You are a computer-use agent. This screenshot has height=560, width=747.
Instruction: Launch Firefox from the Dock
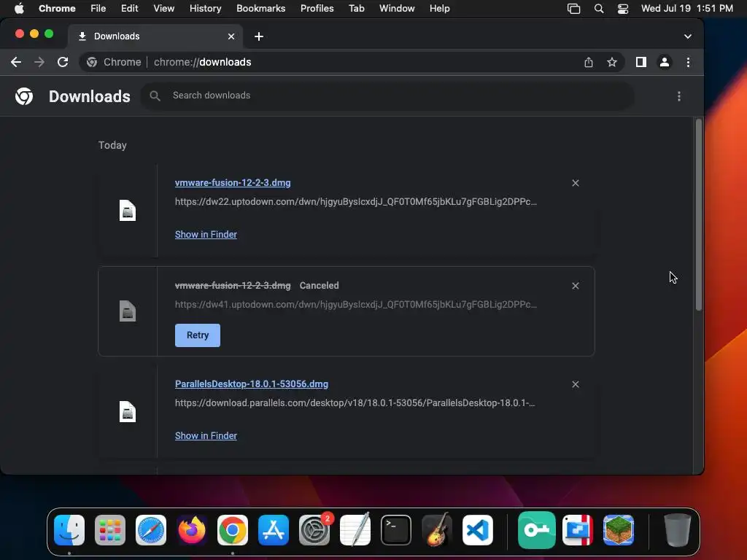point(192,530)
